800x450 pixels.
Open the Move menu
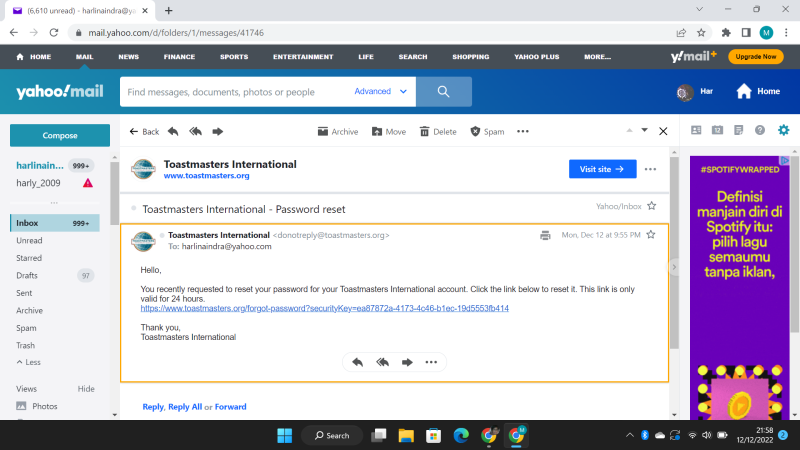pyautogui.click(x=389, y=132)
